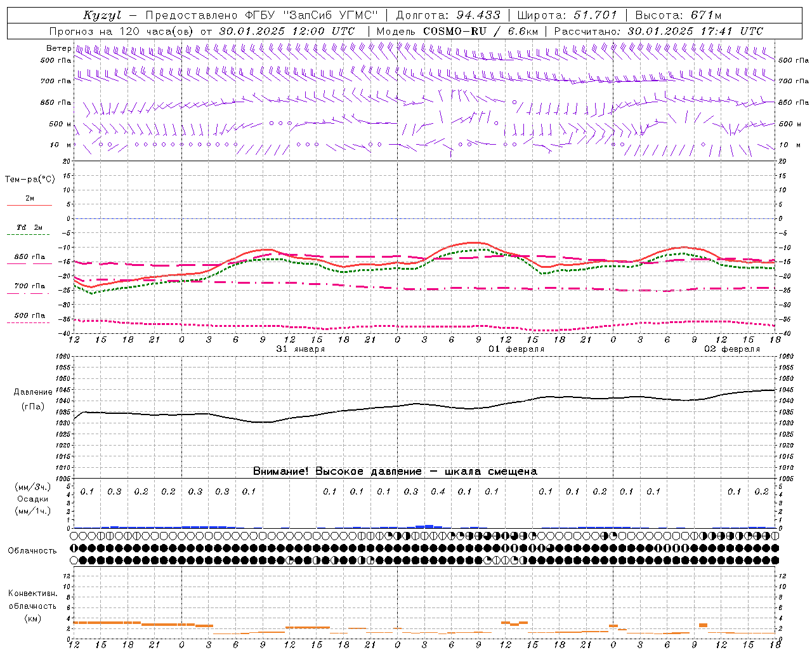Select the 'Долгота: 94.433' longitude text
Image resolution: width=812 pixels, height=650 pixels.
(448, 15)
